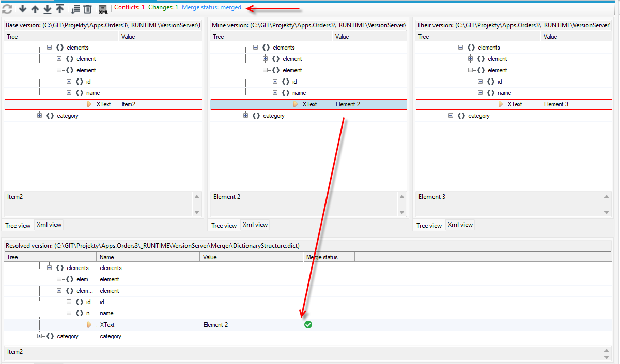Click the grayed-out refresh icon in toolbar
Viewport: 620px width, 364px height.
point(7,9)
